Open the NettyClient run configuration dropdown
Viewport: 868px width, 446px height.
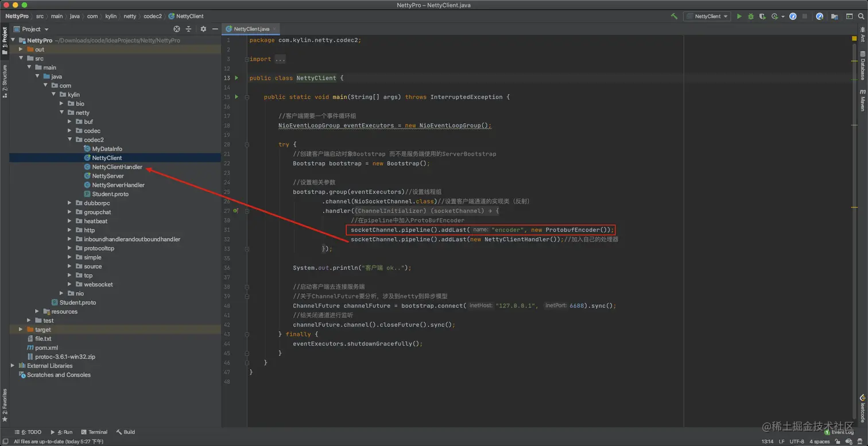coord(707,16)
